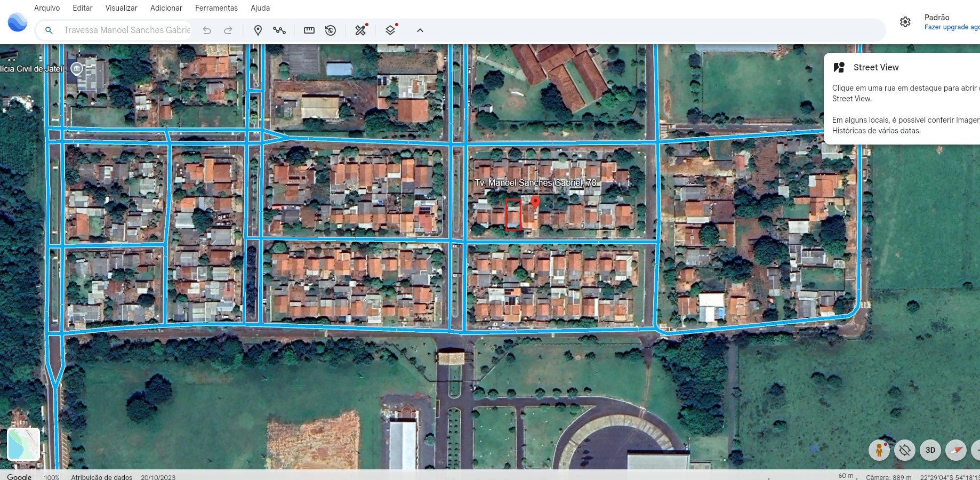Screen dimensions: 980x480
Task: Select the draw path or polygon tool
Action: [279, 30]
